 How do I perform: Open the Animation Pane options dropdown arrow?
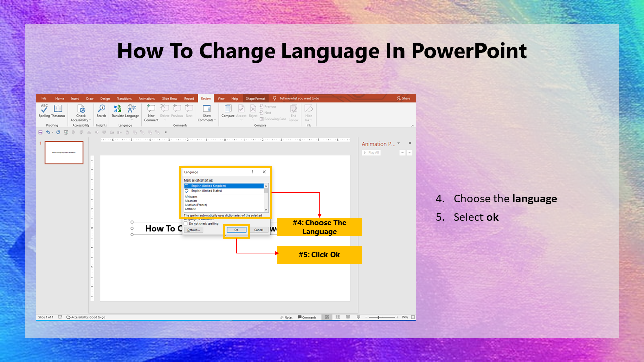pos(399,143)
